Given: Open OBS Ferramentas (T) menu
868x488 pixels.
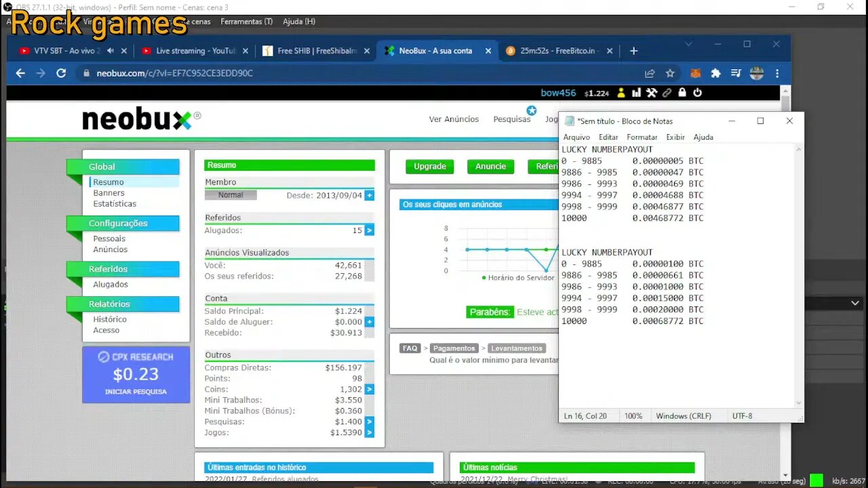Looking at the screenshot, I should (246, 22).
